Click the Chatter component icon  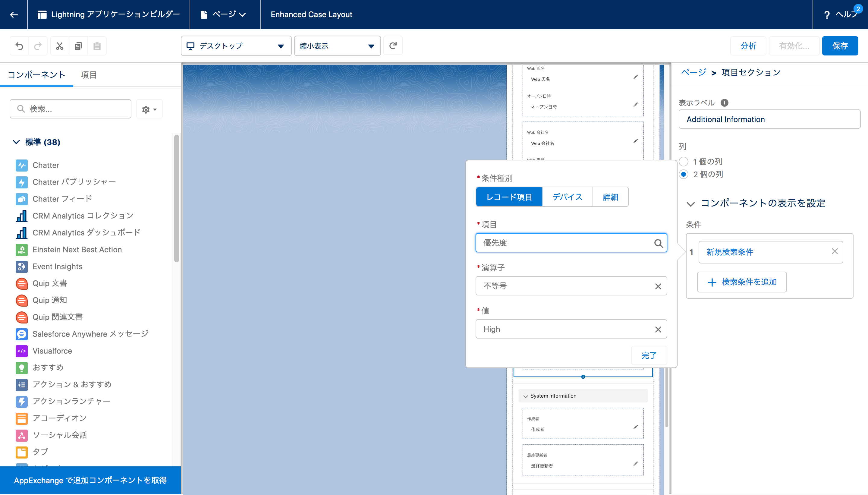tap(22, 165)
